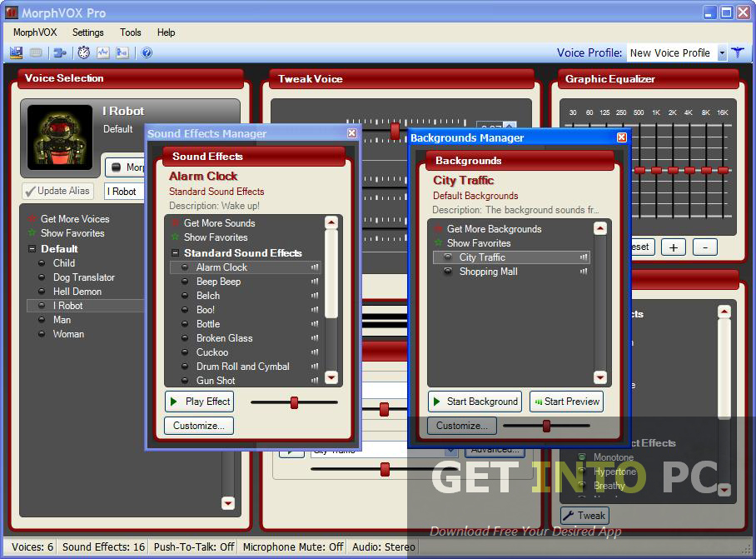Open the Settings menu

click(x=87, y=32)
